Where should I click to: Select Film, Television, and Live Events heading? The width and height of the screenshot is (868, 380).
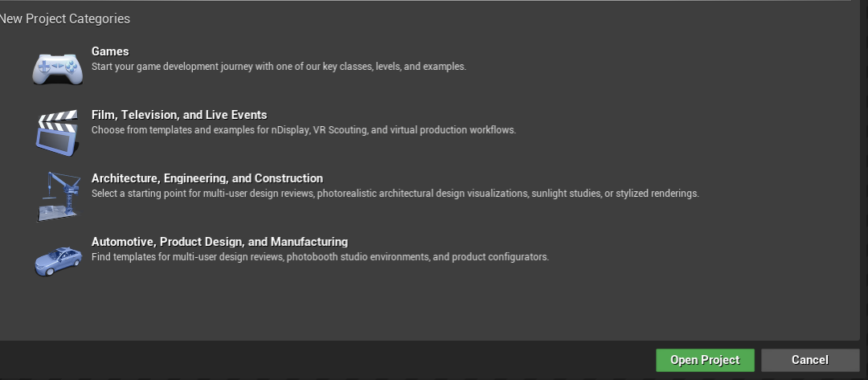(x=179, y=115)
